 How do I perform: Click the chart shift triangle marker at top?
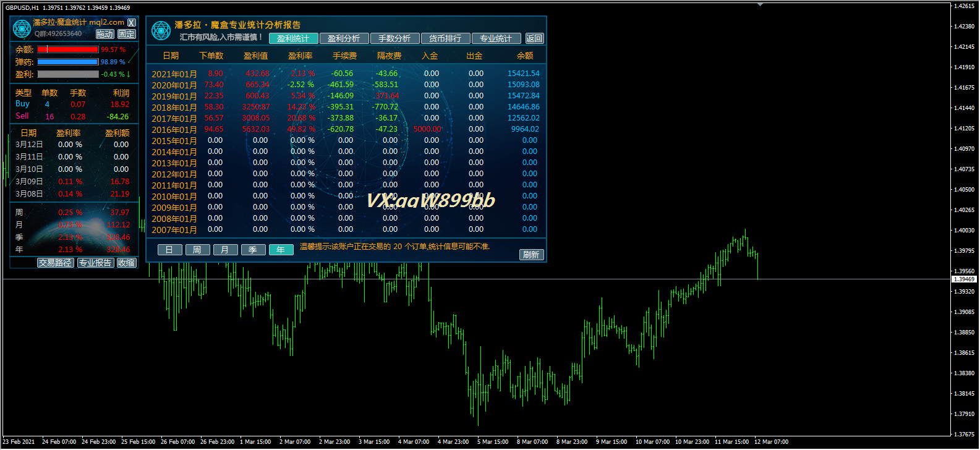(760, 4)
